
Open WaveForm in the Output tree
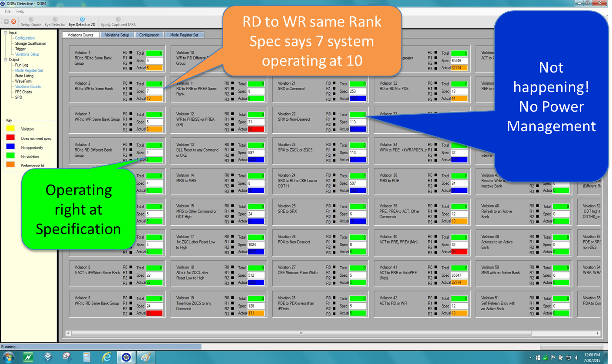pos(23,81)
